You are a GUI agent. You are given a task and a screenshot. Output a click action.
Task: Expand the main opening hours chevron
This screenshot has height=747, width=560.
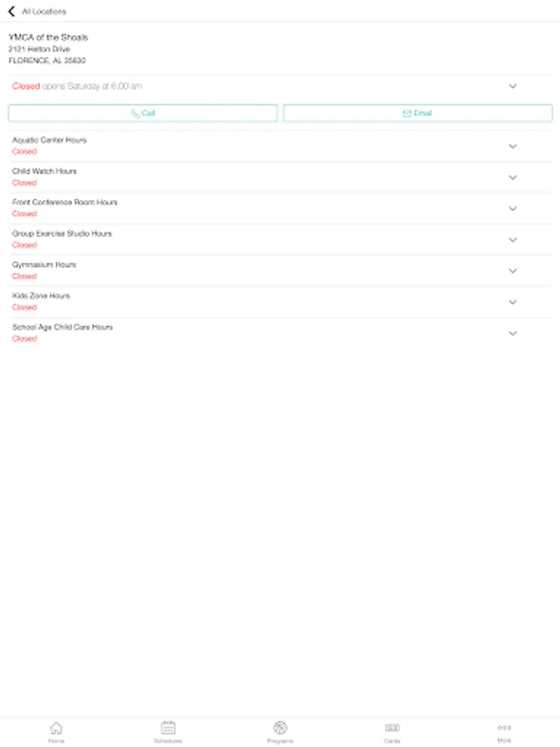tap(513, 86)
